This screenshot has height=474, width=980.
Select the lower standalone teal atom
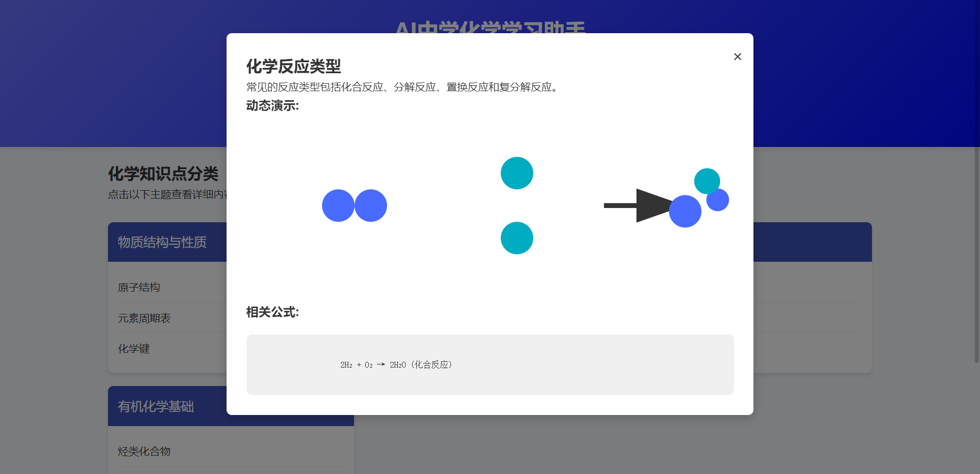517,238
